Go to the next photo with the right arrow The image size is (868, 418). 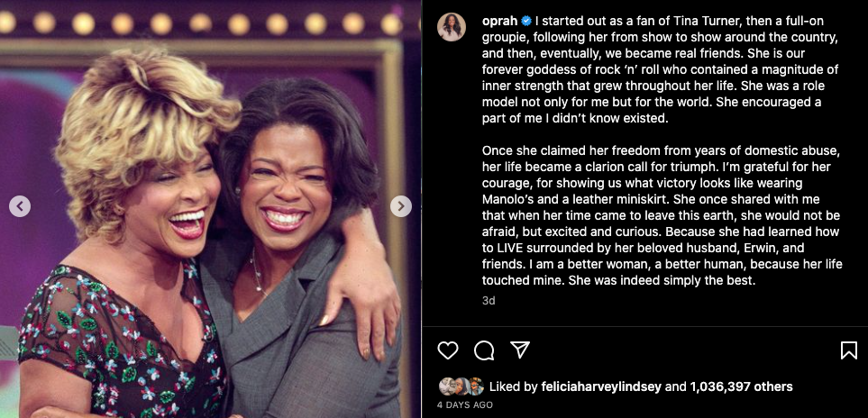(x=400, y=206)
